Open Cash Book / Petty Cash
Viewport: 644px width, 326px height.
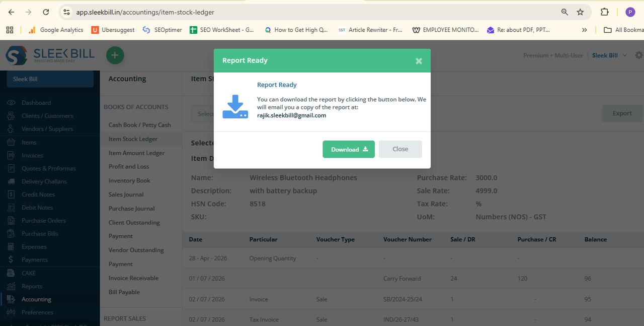coord(140,125)
